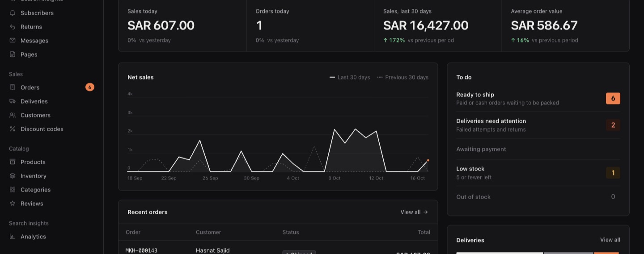Screen dimensions: 644x254
Task: Click the orange end point on Net sales chart
Action: pos(428,160)
